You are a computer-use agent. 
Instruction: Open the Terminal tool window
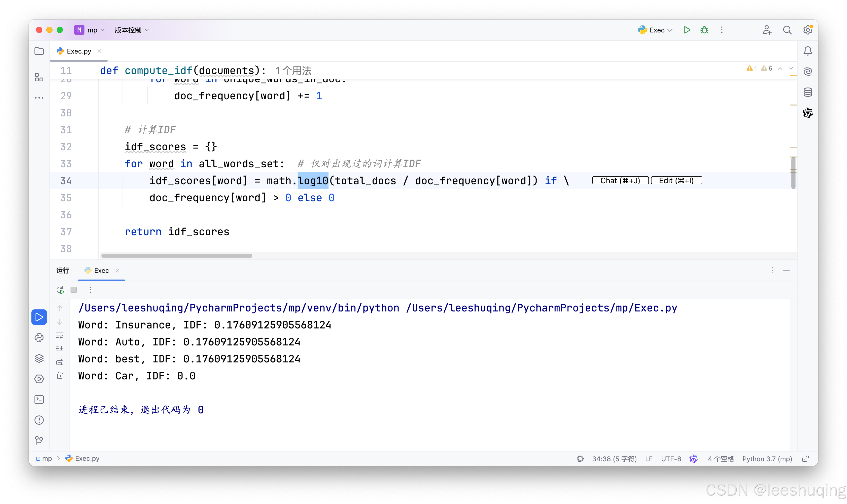(x=39, y=399)
